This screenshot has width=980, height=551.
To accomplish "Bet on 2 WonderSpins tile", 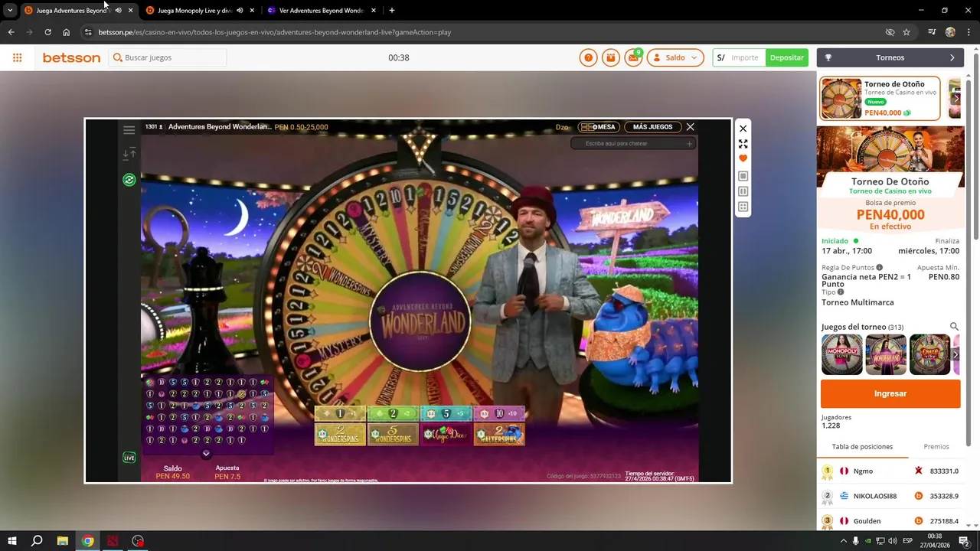I will click(x=341, y=434).
